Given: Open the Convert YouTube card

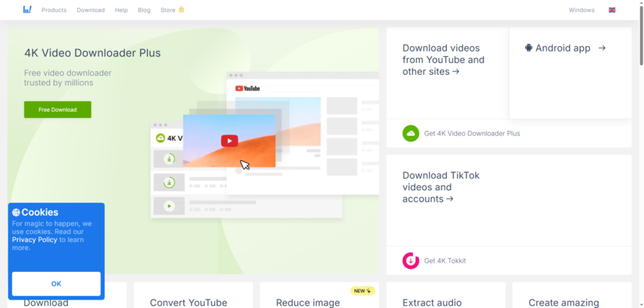Looking at the screenshot, I should [x=193, y=295].
